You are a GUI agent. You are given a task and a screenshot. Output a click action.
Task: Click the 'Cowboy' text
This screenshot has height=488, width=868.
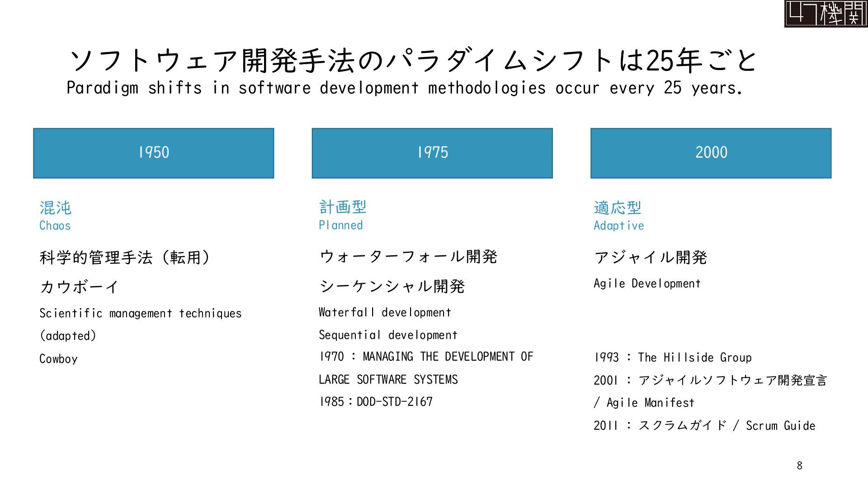(x=58, y=359)
